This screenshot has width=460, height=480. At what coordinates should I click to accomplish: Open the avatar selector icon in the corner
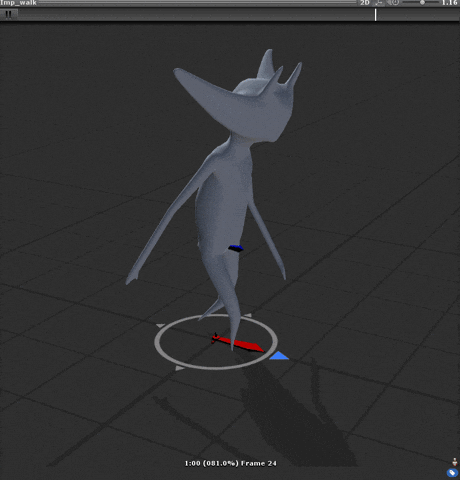coord(455,462)
